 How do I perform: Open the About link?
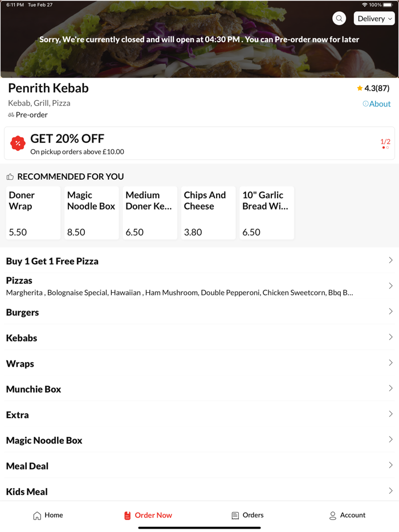[380, 104]
